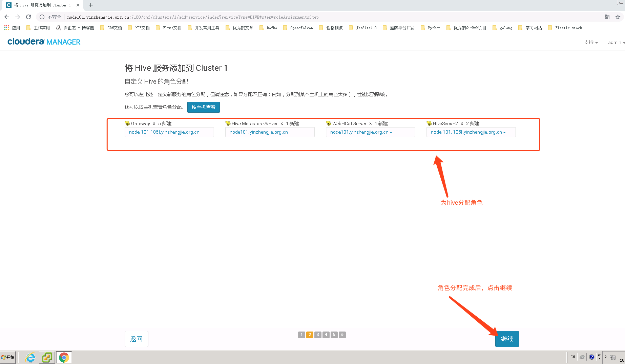The height and width of the screenshot is (364, 625).
Task: Open the Google Apps grid icon
Action: click(6, 27)
